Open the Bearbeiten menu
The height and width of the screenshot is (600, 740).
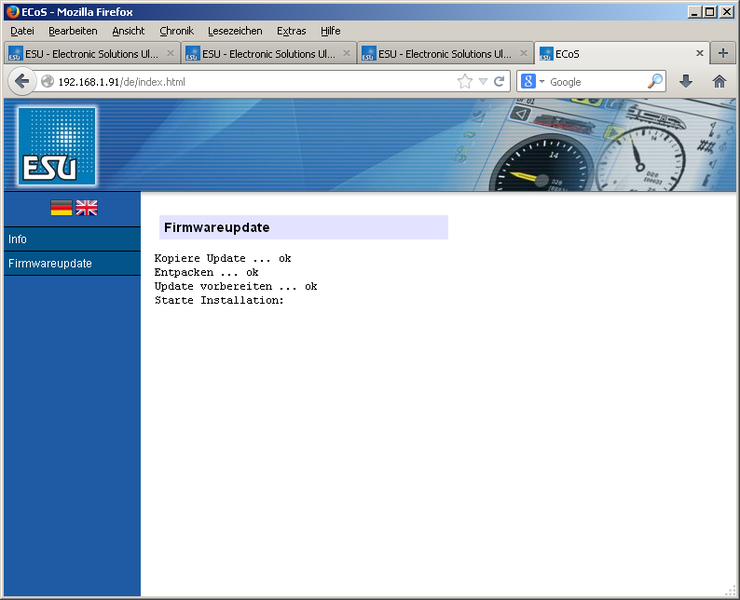(x=73, y=31)
